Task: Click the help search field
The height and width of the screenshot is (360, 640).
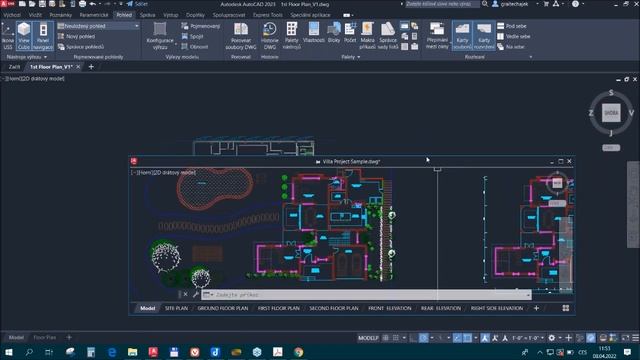Action: click(442, 4)
